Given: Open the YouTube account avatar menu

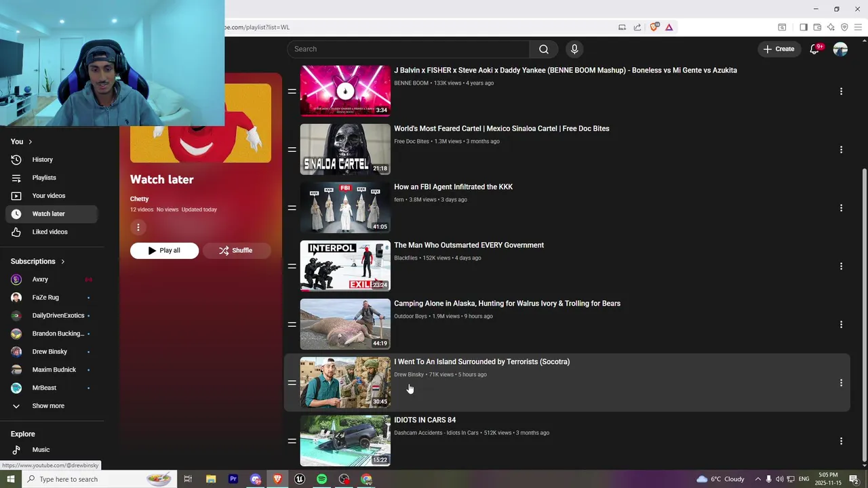Looking at the screenshot, I should point(840,49).
